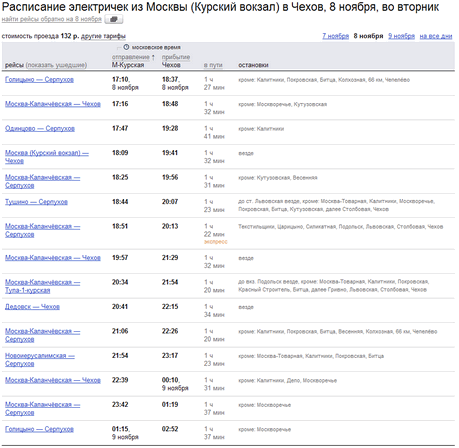Screen dimensions: 459x448
Task: Open Новоиерусалимская — Серпухов route link
Action: tap(40, 360)
